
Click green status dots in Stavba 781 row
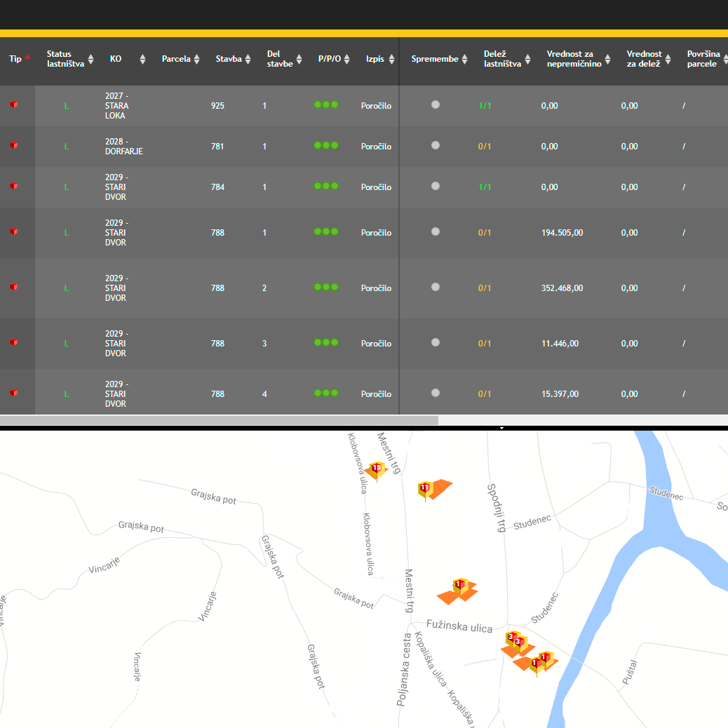tap(326, 145)
